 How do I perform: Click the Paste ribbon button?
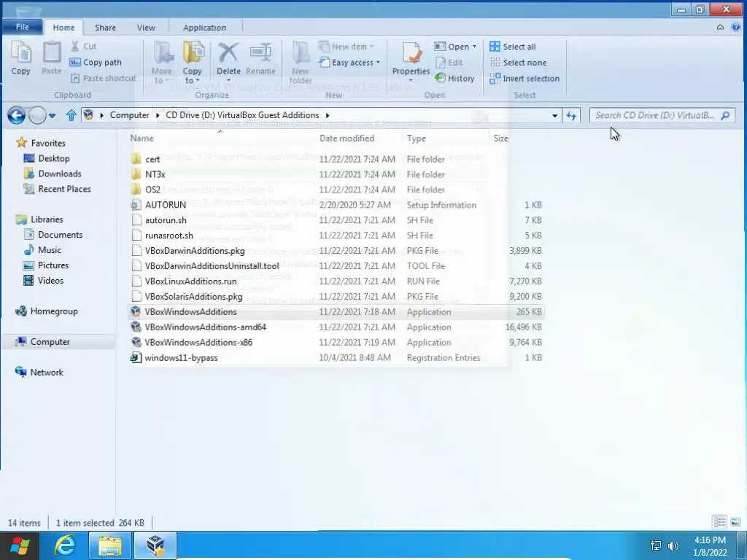tap(52, 58)
